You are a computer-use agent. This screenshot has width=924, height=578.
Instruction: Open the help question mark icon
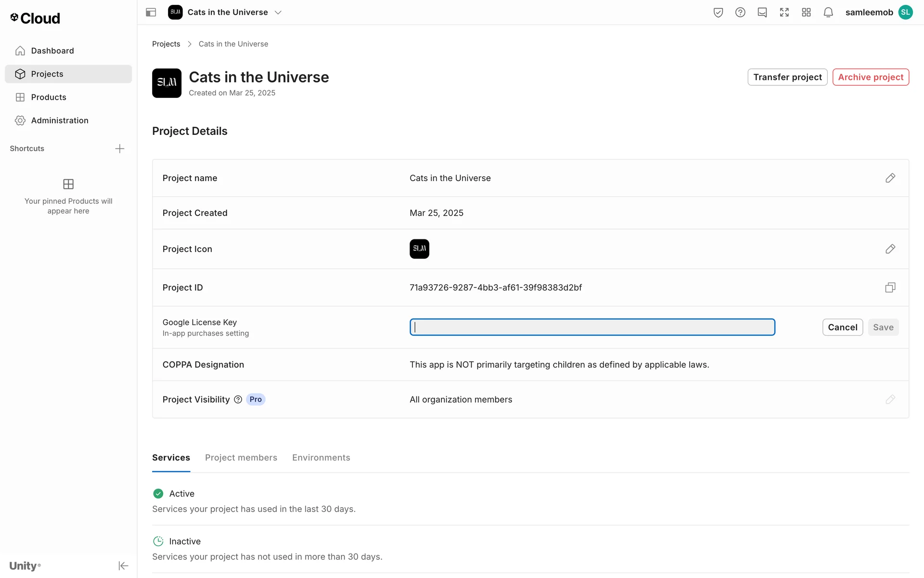(x=740, y=13)
